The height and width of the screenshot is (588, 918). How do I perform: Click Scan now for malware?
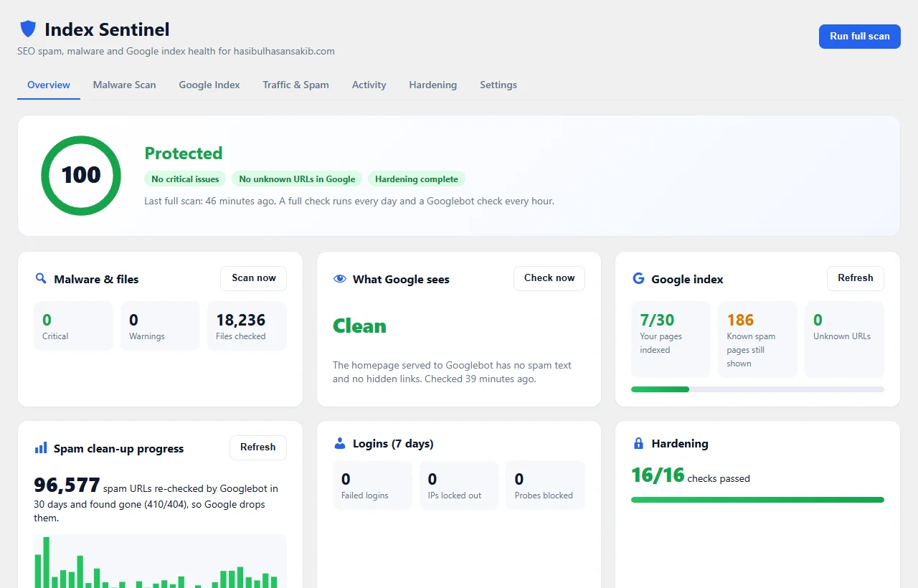point(253,278)
